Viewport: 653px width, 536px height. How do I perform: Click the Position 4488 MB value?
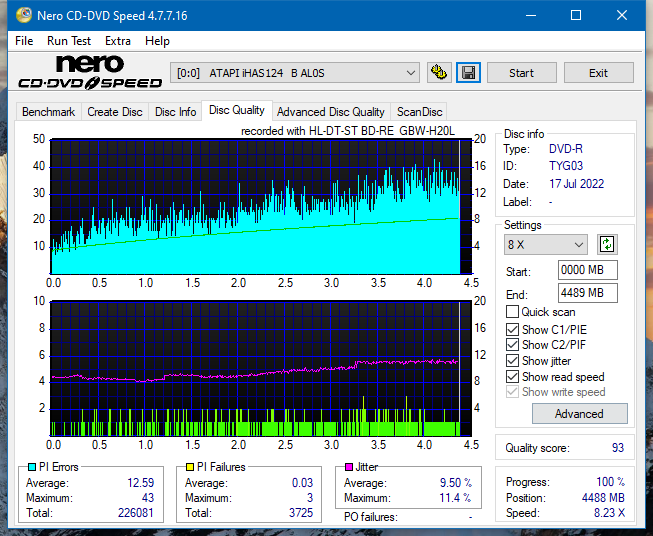point(603,498)
